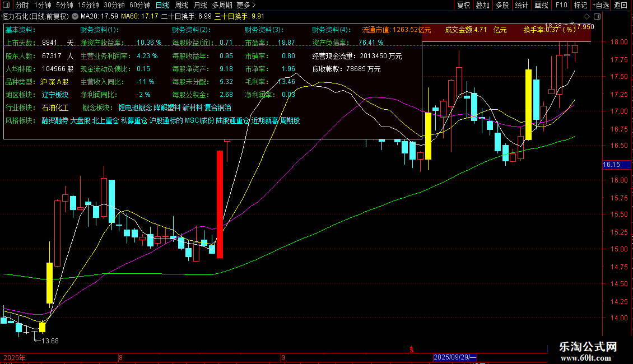The image size is (633, 364).
Task: Click the MA60: 17.17 indicator value
Action: pos(139,17)
